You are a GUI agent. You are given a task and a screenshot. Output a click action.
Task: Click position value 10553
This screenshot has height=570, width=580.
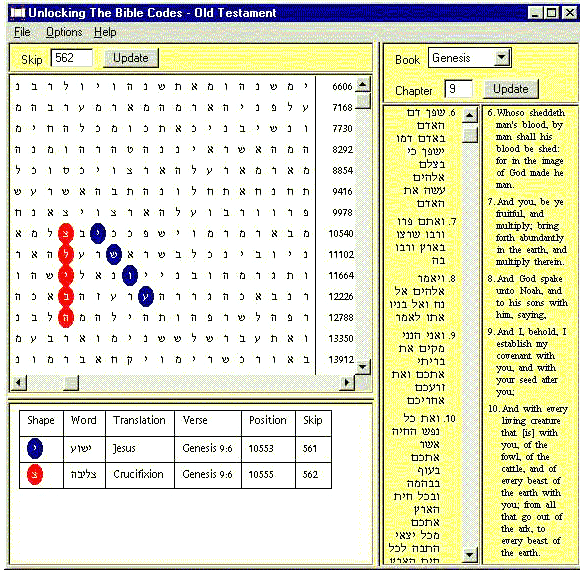[261, 448]
